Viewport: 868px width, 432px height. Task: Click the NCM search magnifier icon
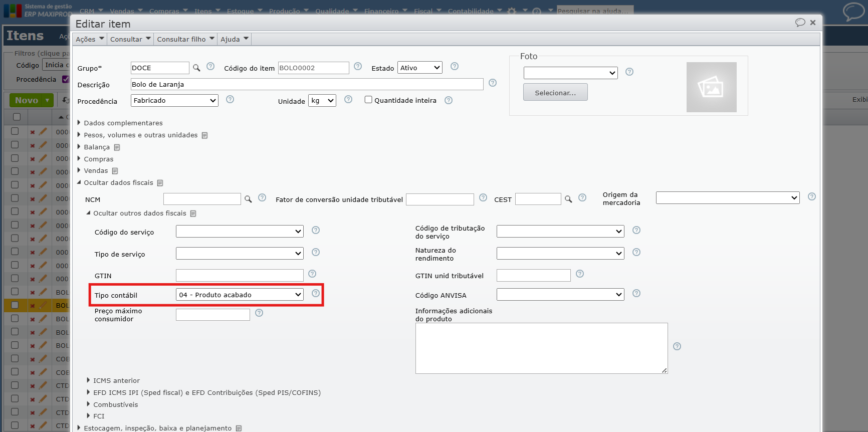tap(248, 199)
